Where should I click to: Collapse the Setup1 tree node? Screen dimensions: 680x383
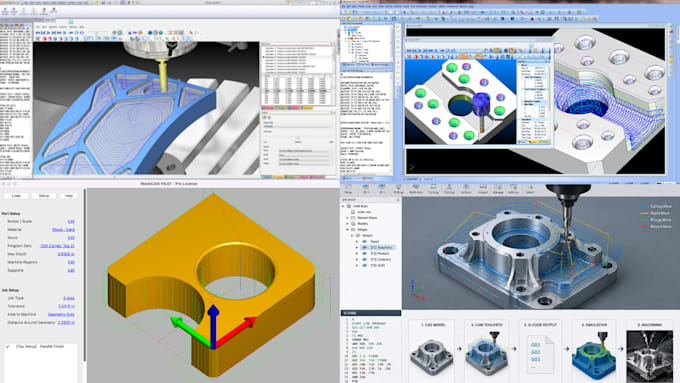(x=352, y=236)
